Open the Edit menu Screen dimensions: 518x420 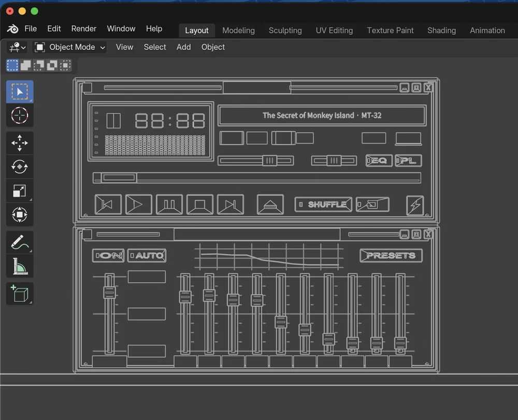coord(54,28)
